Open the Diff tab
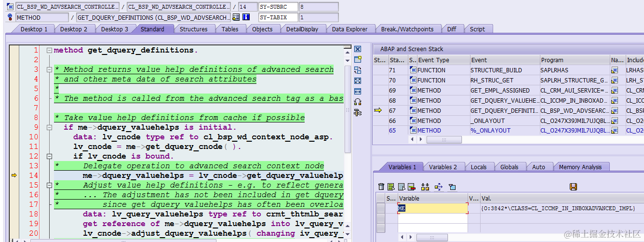This screenshot has width=644, height=242. (451, 29)
